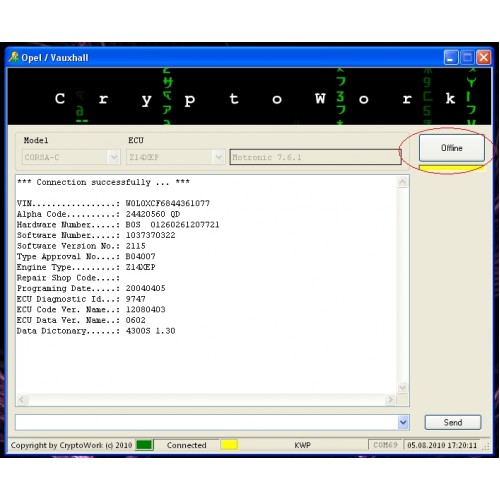Click the Send button
Image resolution: width=500 pixels, height=500 pixels.
453,422
